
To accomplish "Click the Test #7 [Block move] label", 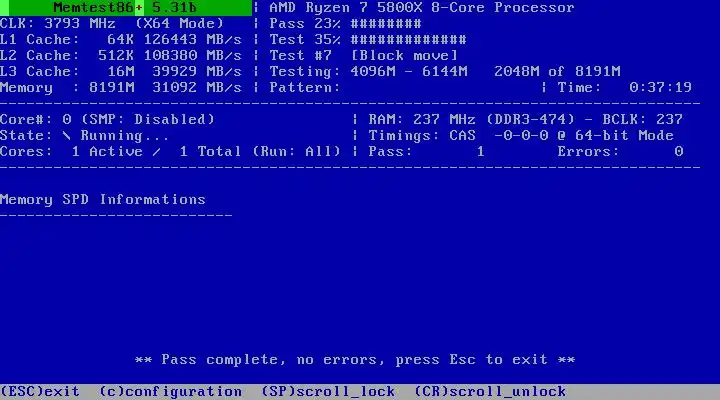I will 364,56.
